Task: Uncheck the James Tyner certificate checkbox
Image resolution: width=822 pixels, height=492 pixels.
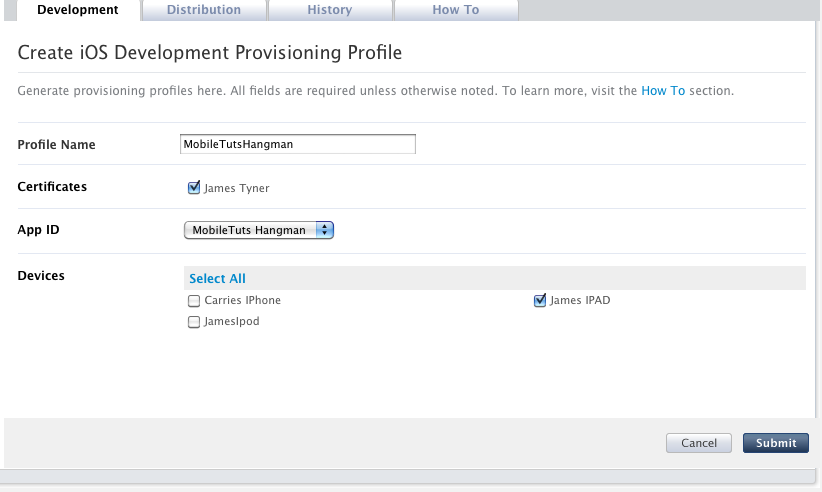Action: pyautogui.click(x=194, y=187)
